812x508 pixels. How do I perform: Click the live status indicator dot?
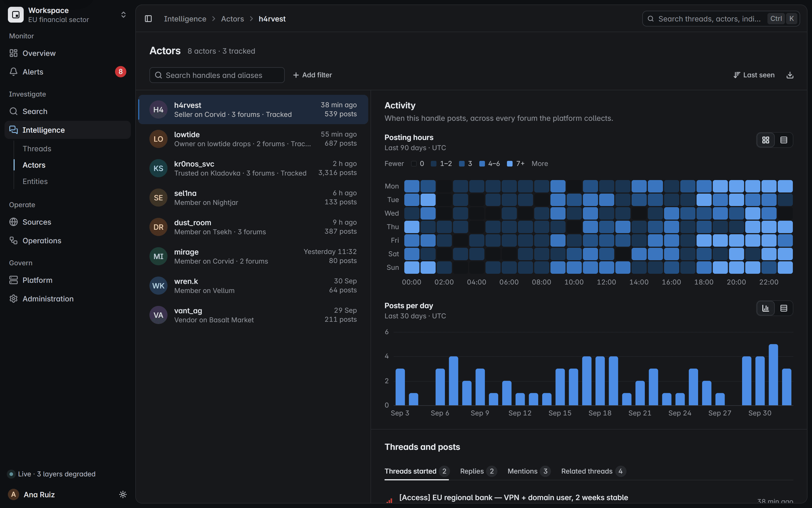(11, 474)
